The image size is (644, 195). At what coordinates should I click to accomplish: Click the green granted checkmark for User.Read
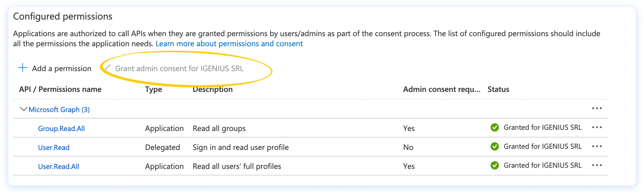[x=494, y=146]
